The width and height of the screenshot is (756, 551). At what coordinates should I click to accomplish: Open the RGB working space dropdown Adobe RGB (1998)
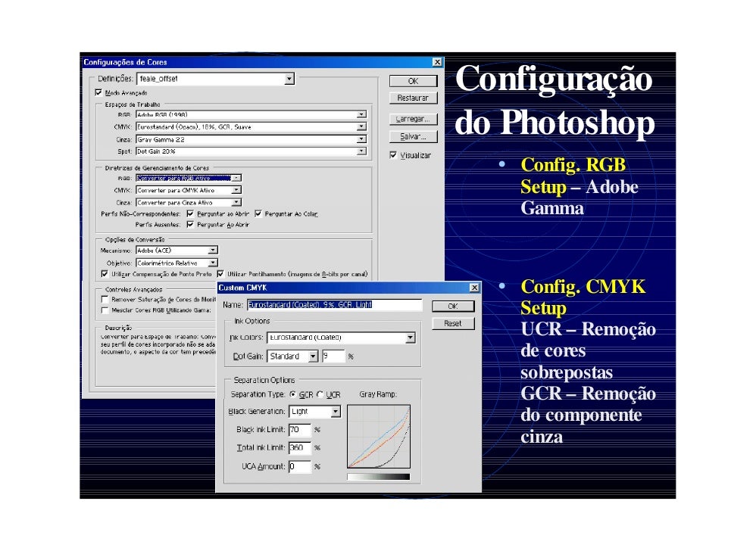(x=251, y=114)
